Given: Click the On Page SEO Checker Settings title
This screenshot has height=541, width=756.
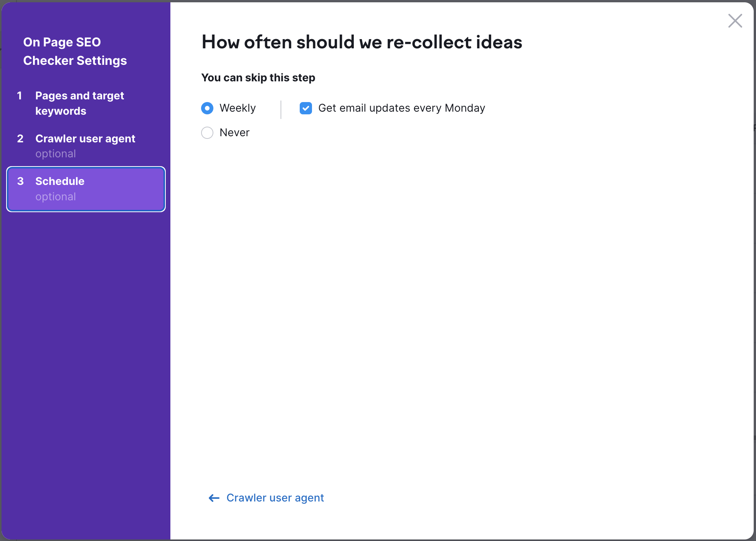Looking at the screenshot, I should point(75,51).
